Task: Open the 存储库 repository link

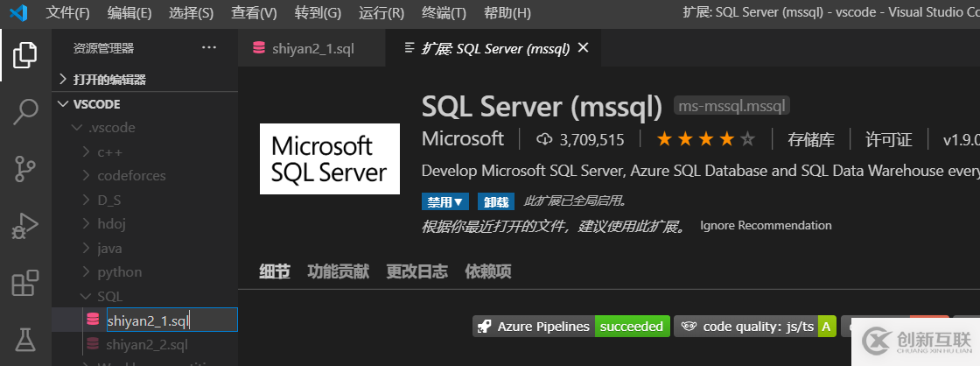Action: [810, 139]
